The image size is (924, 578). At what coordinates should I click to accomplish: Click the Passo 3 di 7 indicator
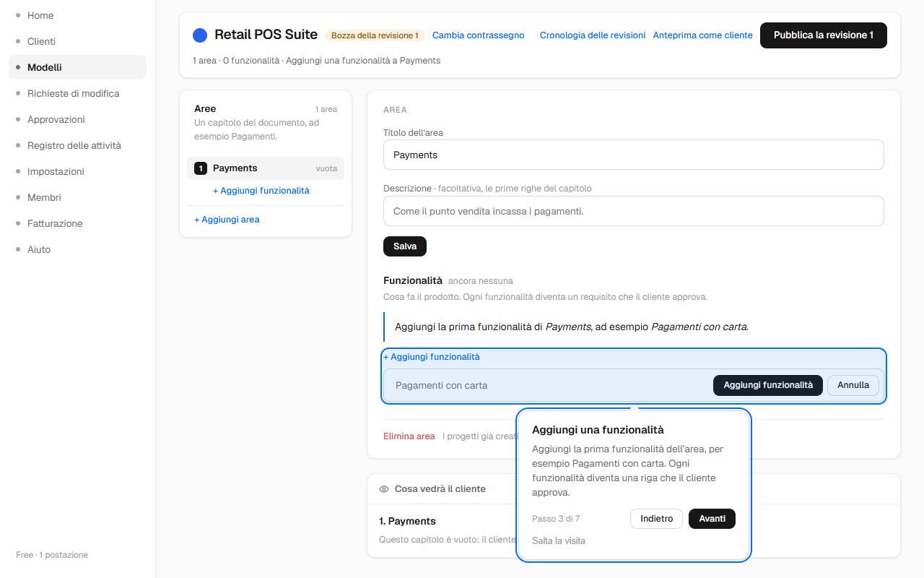coord(556,519)
